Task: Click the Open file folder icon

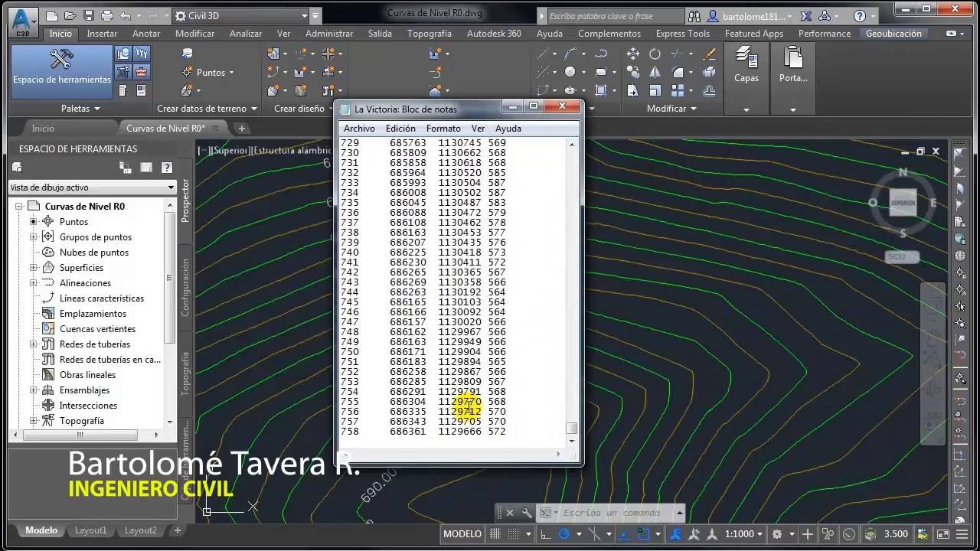Action: (70, 15)
